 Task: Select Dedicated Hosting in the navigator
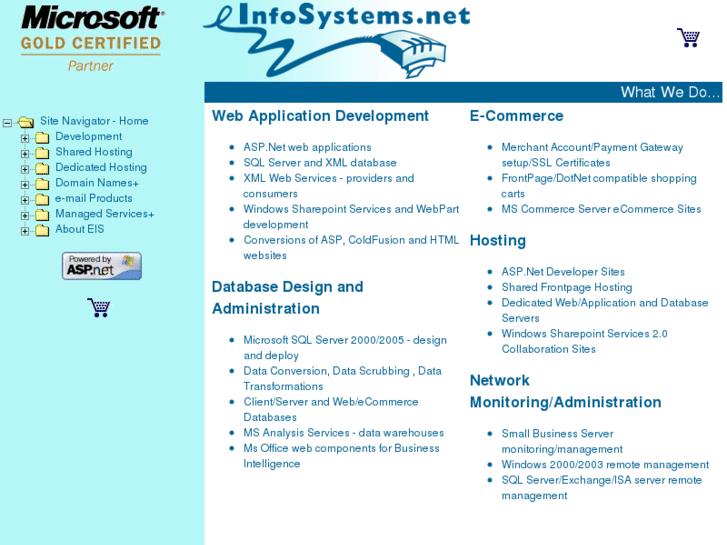coord(101,167)
